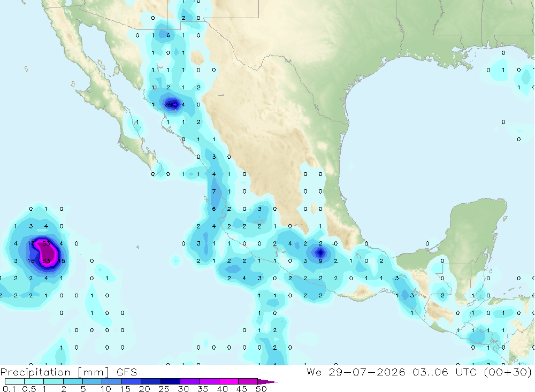Click the '25' map value near the Gulf of California
This screenshot has width=535, height=392.
[168, 105]
